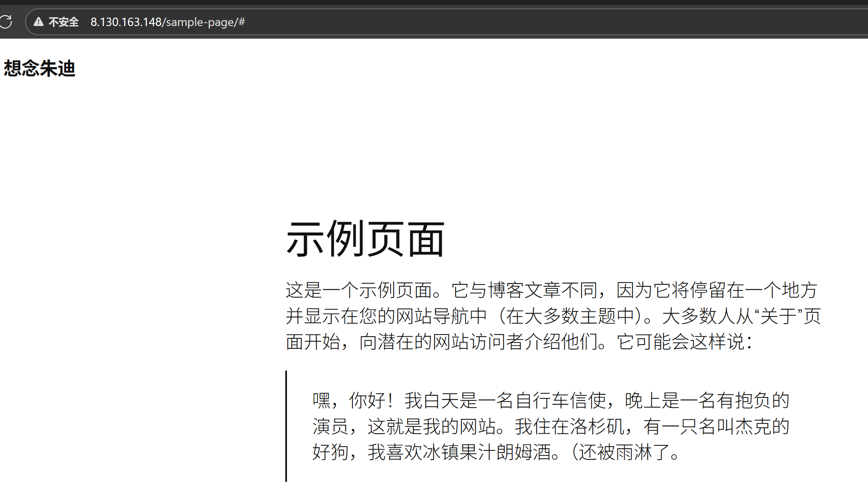Click the 8.130.163.148/sample-page URL text

[x=167, y=22]
